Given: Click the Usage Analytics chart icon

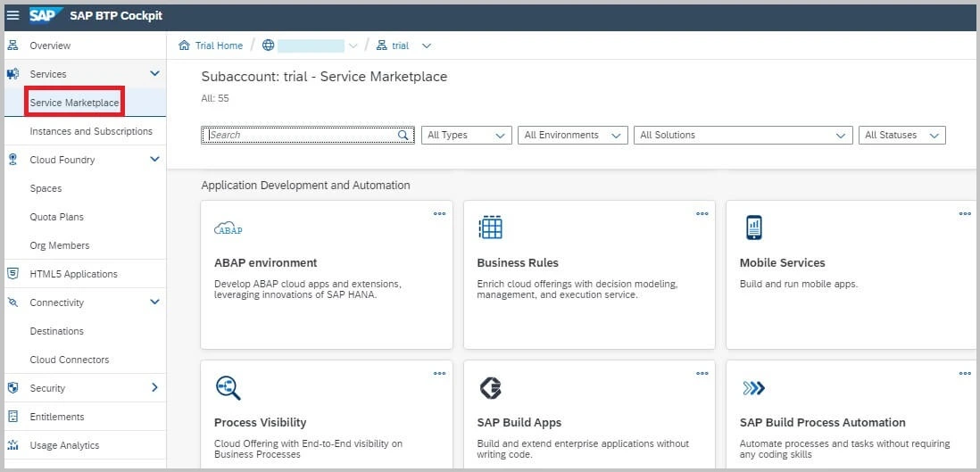Looking at the screenshot, I should [x=12, y=445].
